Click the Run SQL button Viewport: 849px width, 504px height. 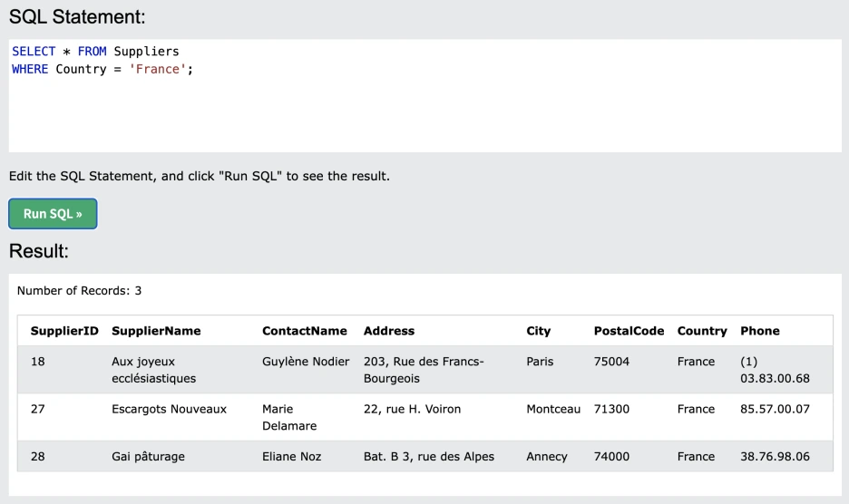point(53,214)
